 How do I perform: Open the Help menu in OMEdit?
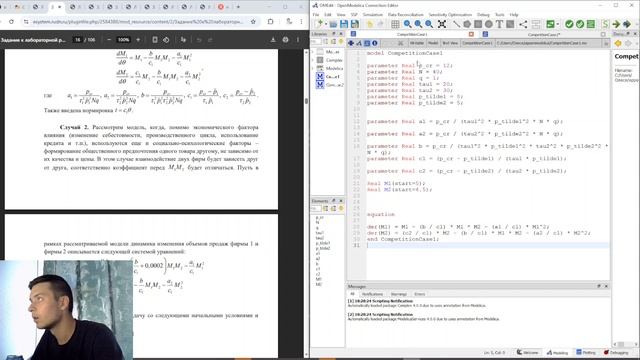514,14
